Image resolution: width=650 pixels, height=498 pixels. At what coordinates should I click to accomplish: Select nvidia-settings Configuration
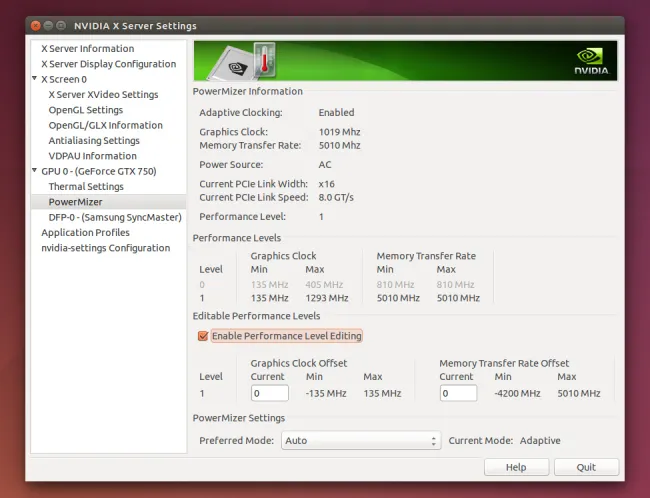pos(106,248)
